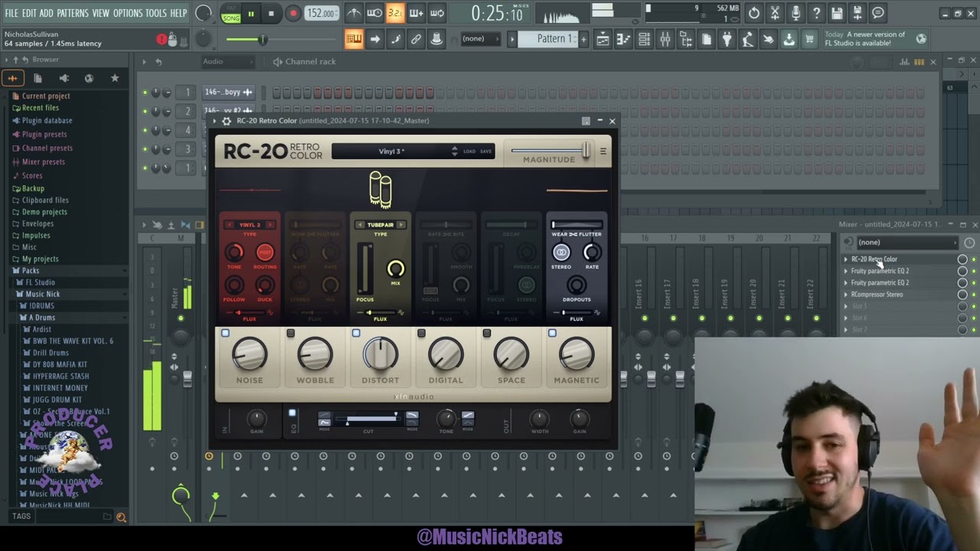
Task: Click the tempo 152.000 field
Action: click(321, 13)
